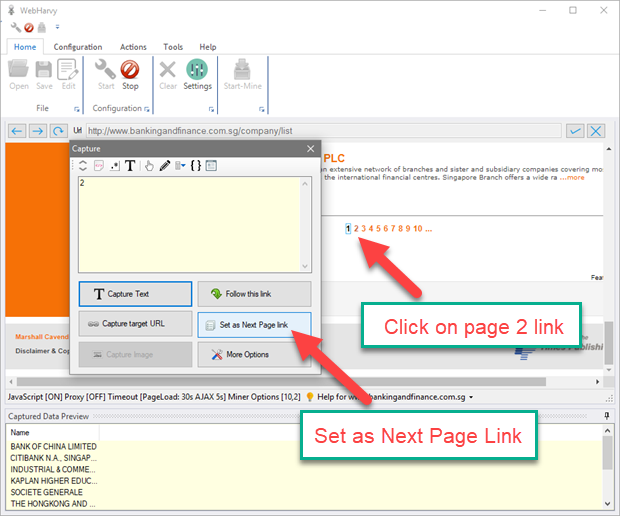Expand the help dropdown in status bar

472,397
